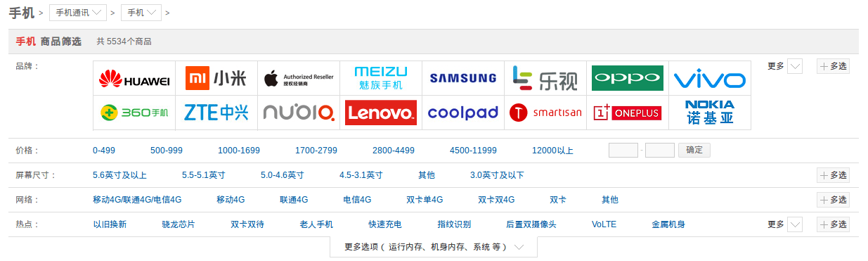Select the Nokia 诺基亚 brand logo
This screenshot has width=868, height=261.
710,113
